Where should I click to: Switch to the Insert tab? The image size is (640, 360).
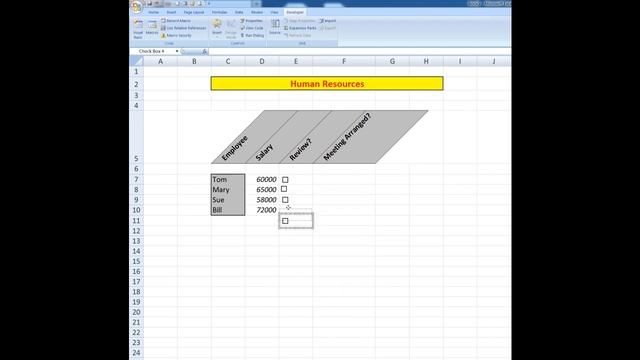coord(171,12)
